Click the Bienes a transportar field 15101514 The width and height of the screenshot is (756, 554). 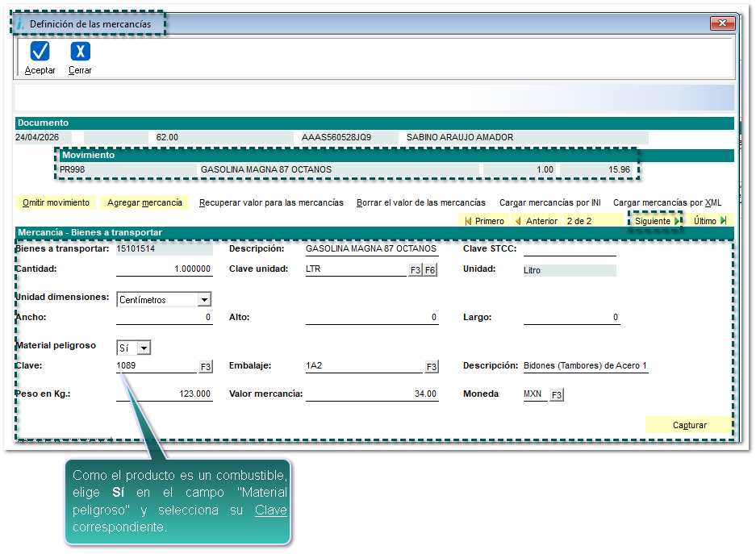[165, 248]
